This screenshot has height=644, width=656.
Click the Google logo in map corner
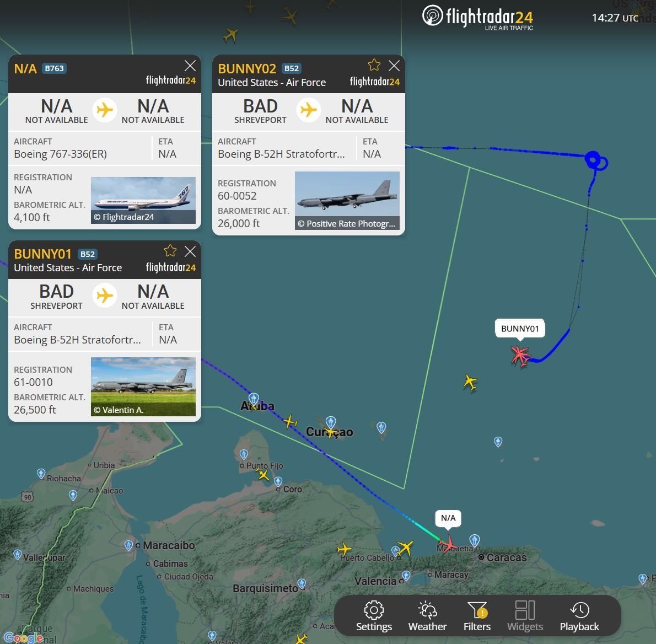coord(23,638)
